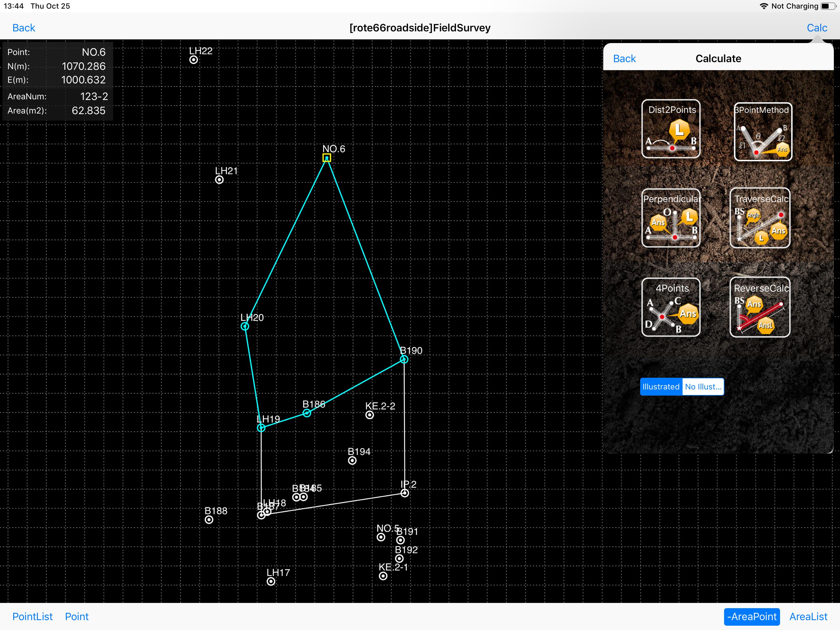Open the Perpendicular calculation tool

tap(671, 218)
